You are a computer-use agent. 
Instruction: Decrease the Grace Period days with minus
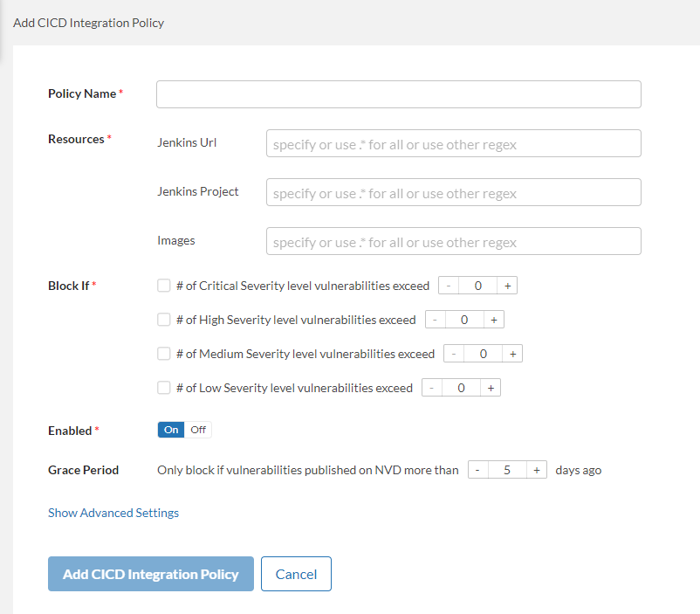point(478,470)
